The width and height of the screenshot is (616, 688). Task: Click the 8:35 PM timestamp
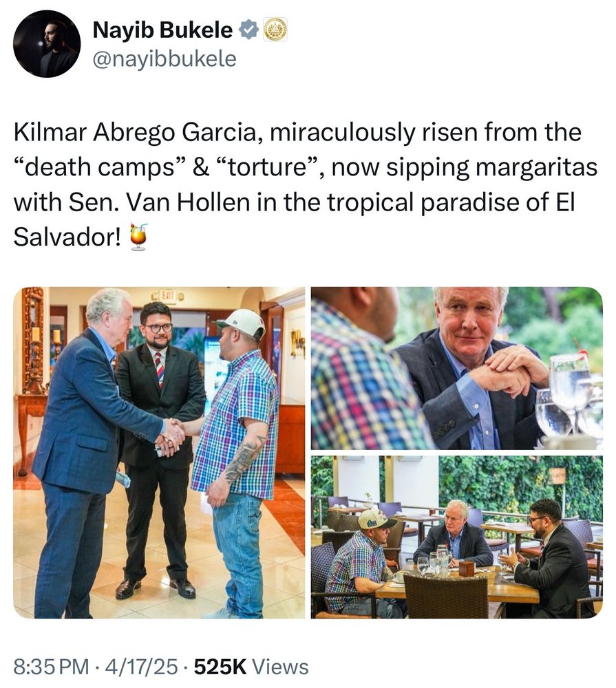click(51, 667)
